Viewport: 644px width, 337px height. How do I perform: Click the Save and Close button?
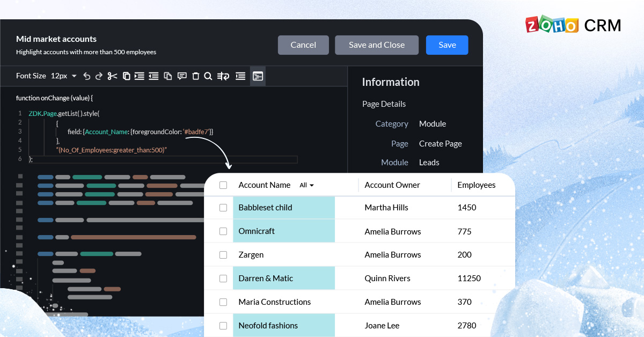click(377, 45)
